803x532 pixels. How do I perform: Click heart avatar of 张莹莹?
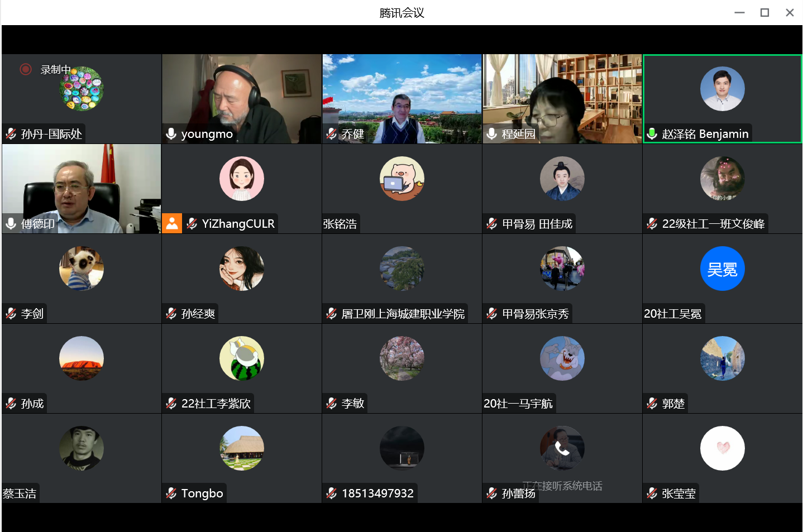pyautogui.click(x=723, y=448)
